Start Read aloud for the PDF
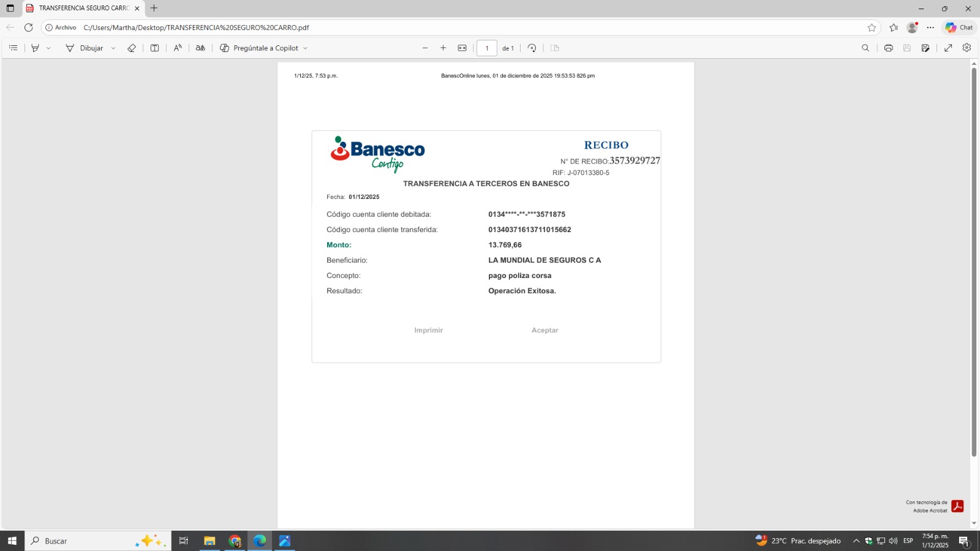The width and height of the screenshot is (980, 551). (178, 48)
